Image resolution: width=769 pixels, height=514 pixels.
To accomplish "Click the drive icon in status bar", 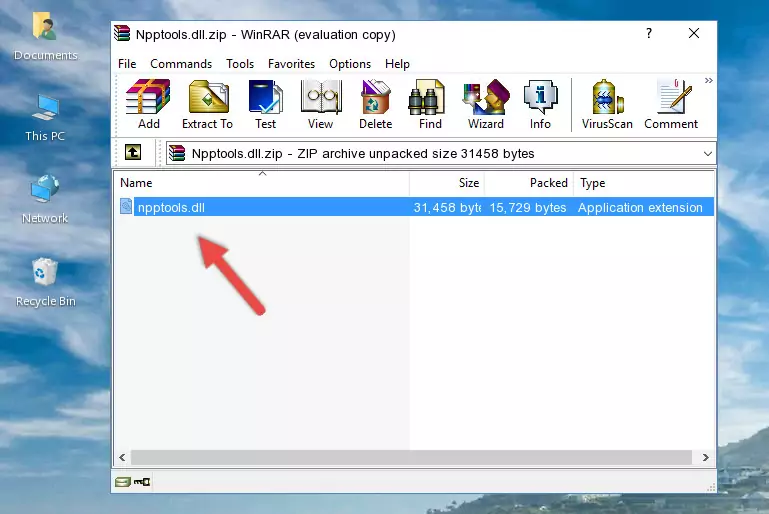I will pos(123,482).
